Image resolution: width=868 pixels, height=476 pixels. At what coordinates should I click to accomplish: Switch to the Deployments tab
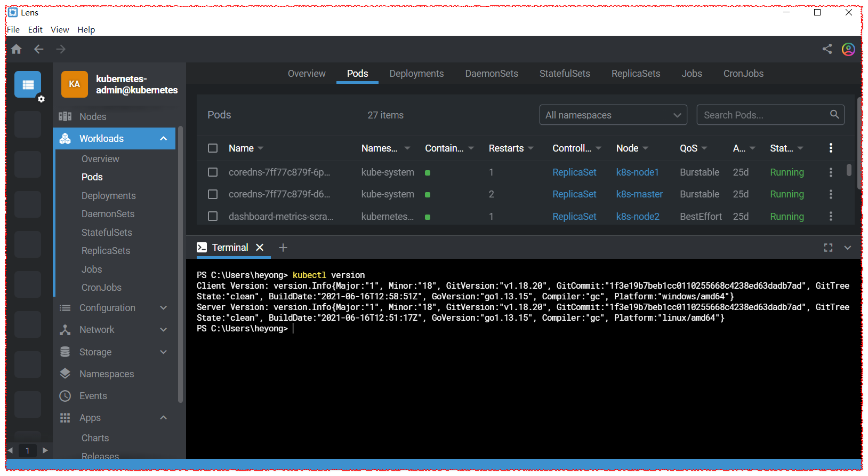click(x=416, y=74)
